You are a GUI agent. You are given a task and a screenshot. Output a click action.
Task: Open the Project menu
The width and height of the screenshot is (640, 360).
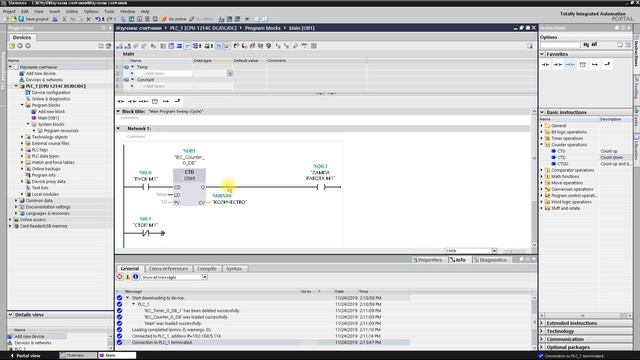pyautogui.click(x=9, y=11)
